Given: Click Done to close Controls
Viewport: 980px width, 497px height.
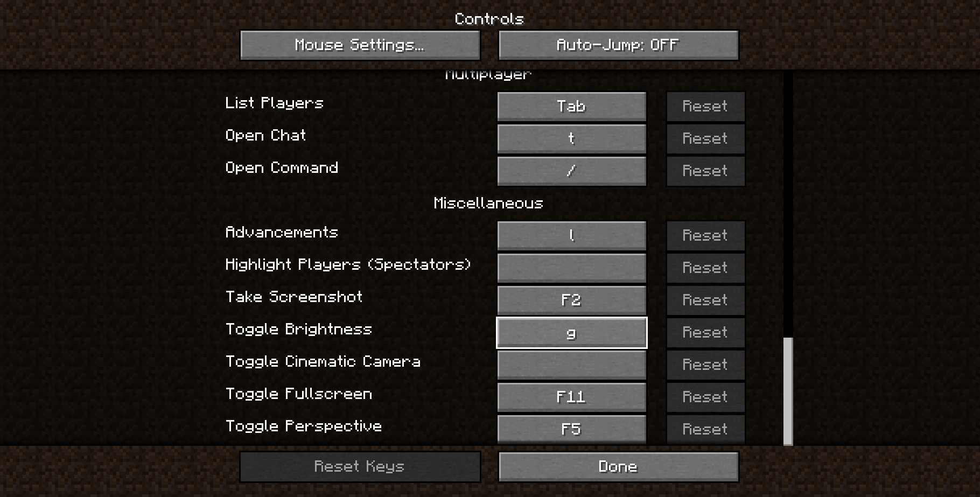Looking at the screenshot, I should pos(618,466).
